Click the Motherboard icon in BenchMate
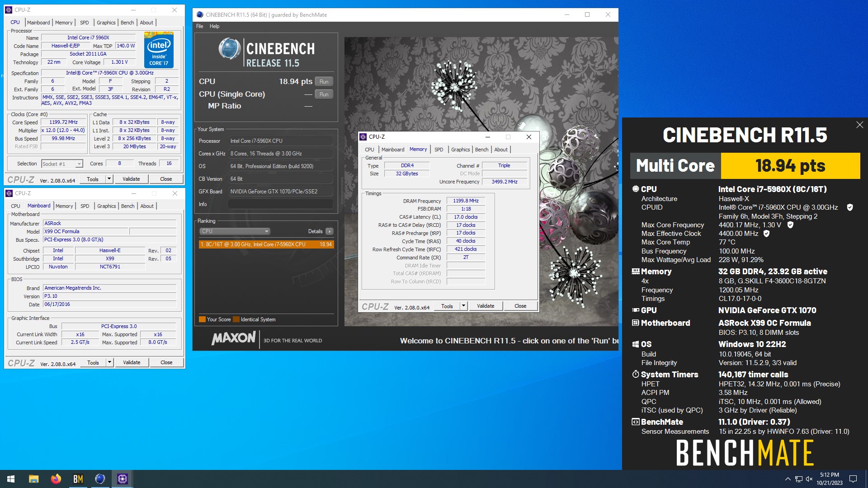Image resolution: width=868 pixels, height=488 pixels. coord(636,323)
